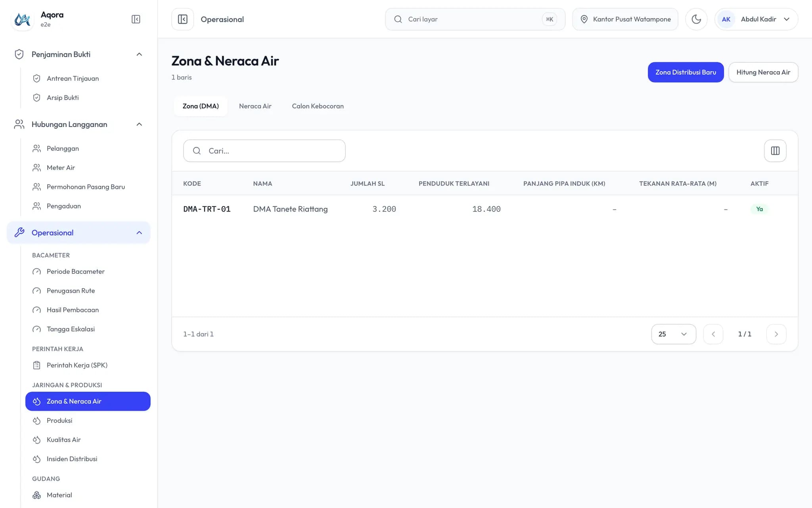Click the 18.400 penduduk terlayani value
The image size is (812, 508).
[486, 209]
